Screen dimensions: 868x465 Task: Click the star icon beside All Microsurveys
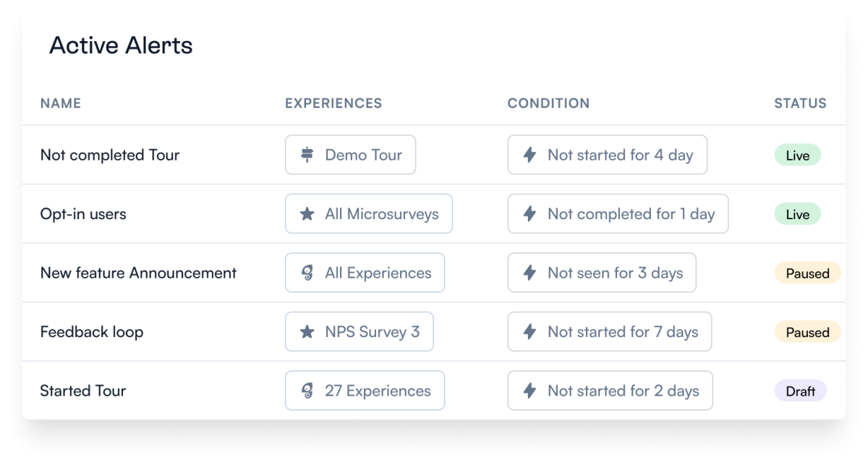coord(307,214)
